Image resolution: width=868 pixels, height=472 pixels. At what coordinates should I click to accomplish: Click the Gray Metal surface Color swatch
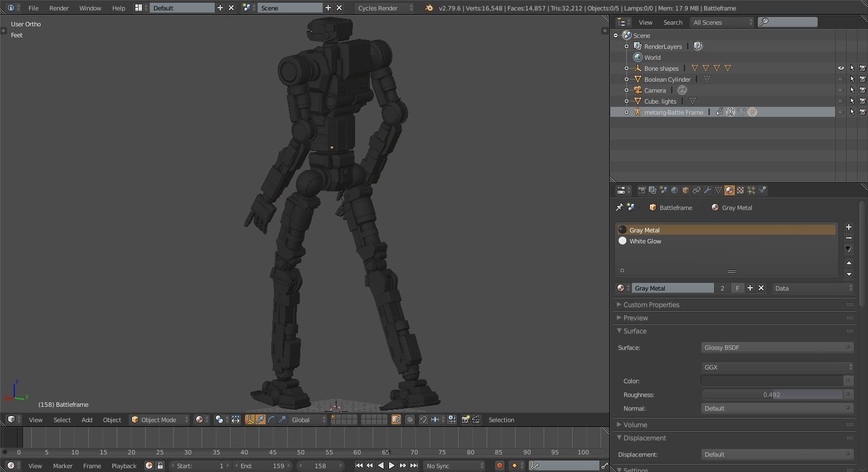(772, 380)
